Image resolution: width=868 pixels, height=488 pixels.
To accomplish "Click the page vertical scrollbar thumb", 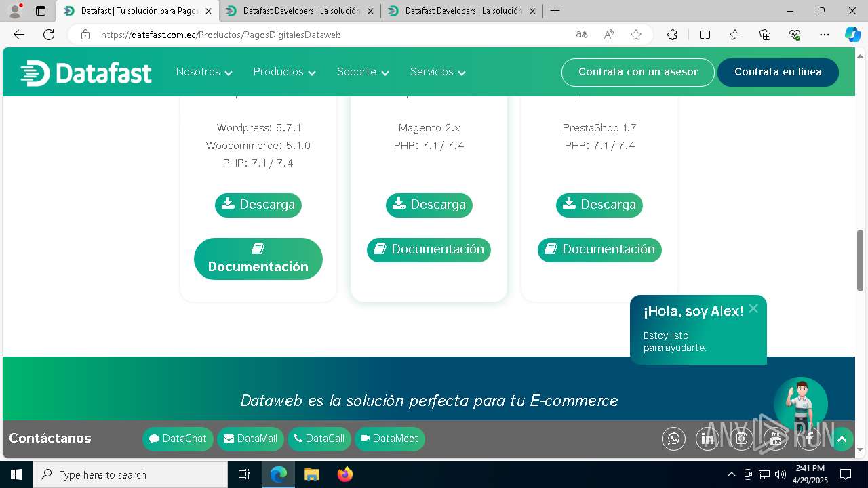I will [861, 261].
